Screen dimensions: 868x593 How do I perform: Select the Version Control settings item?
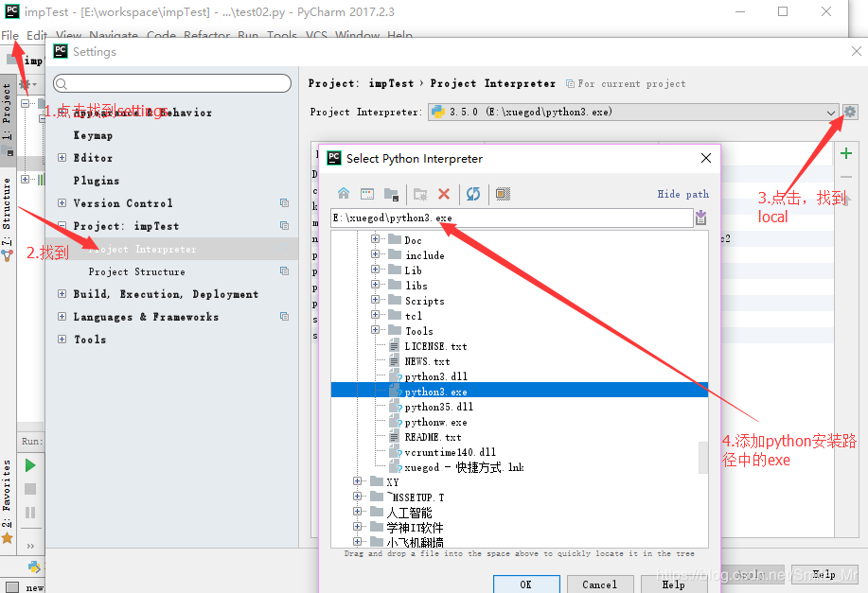pyautogui.click(x=123, y=203)
